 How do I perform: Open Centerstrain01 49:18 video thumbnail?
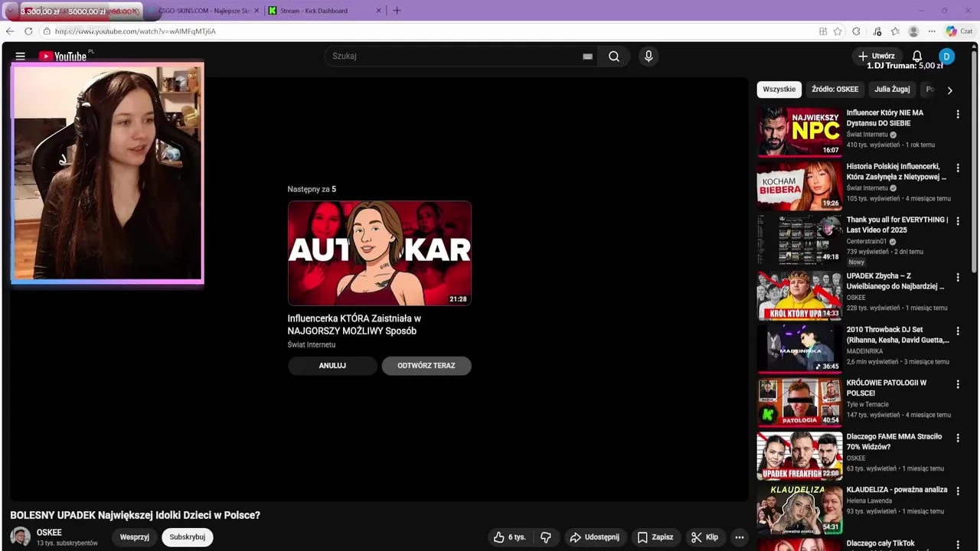tap(799, 239)
